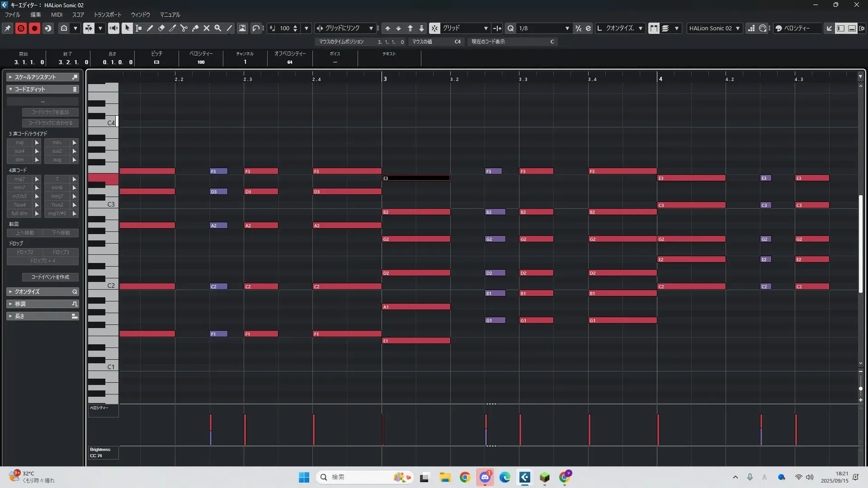Screen dimensions: 868x488
Task: Select the Draw pencil tool
Action: [150, 28]
